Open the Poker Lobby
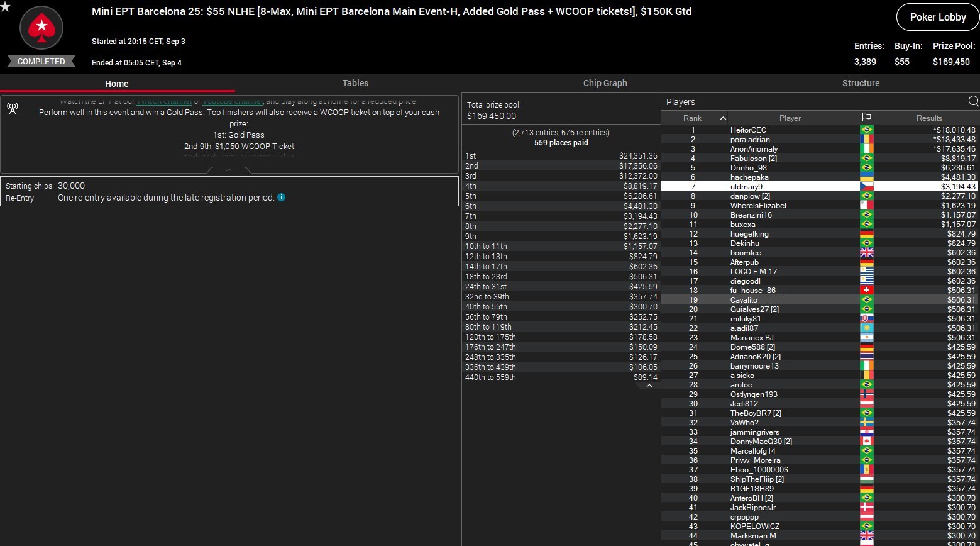 click(x=938, y=17)
